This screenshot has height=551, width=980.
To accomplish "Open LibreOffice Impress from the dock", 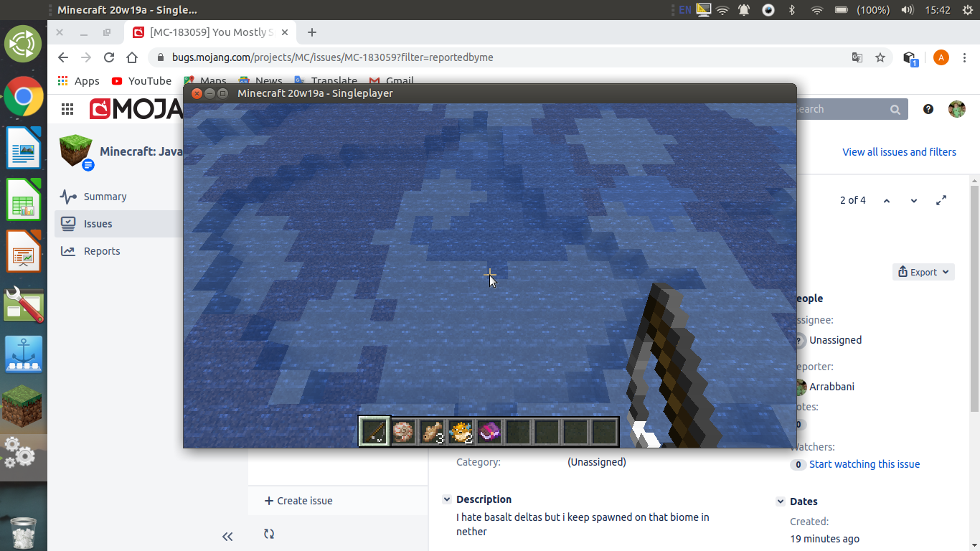I will [24, 250].
